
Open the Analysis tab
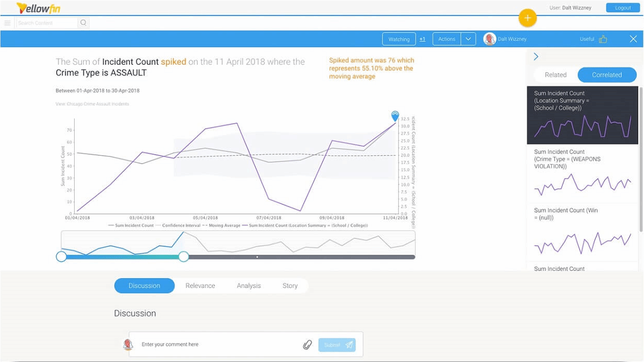tap(248, 286)
